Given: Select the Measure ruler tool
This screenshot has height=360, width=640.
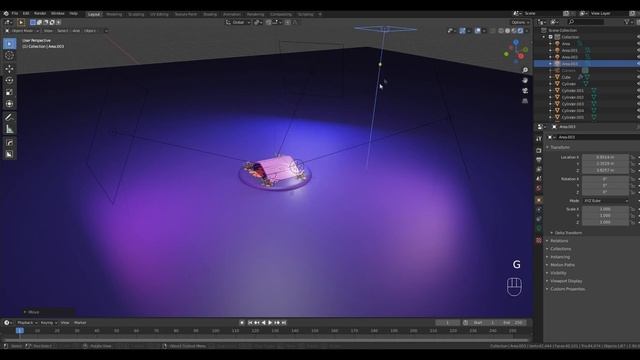Looking at the screenshot, I should coord(9,129).
